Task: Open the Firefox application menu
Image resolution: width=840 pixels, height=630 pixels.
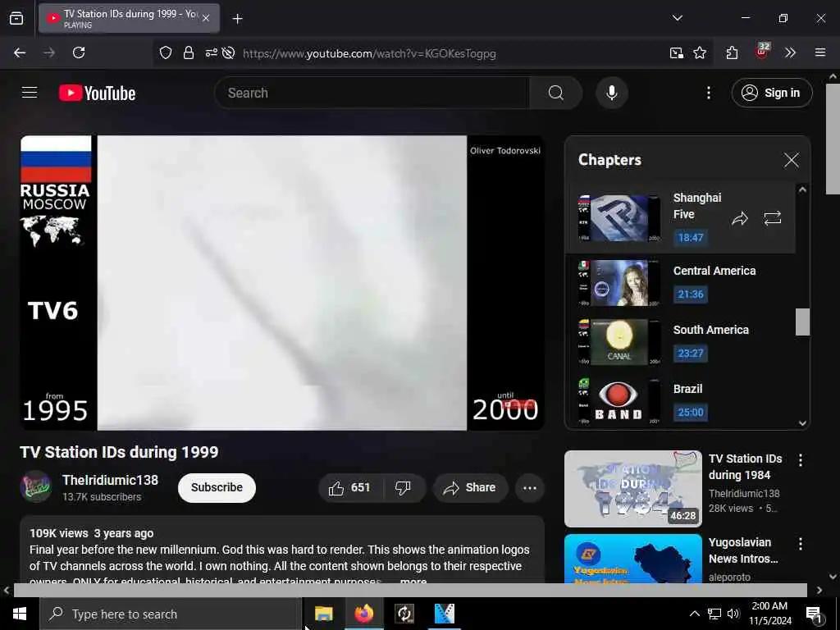Action: (819, 52)
